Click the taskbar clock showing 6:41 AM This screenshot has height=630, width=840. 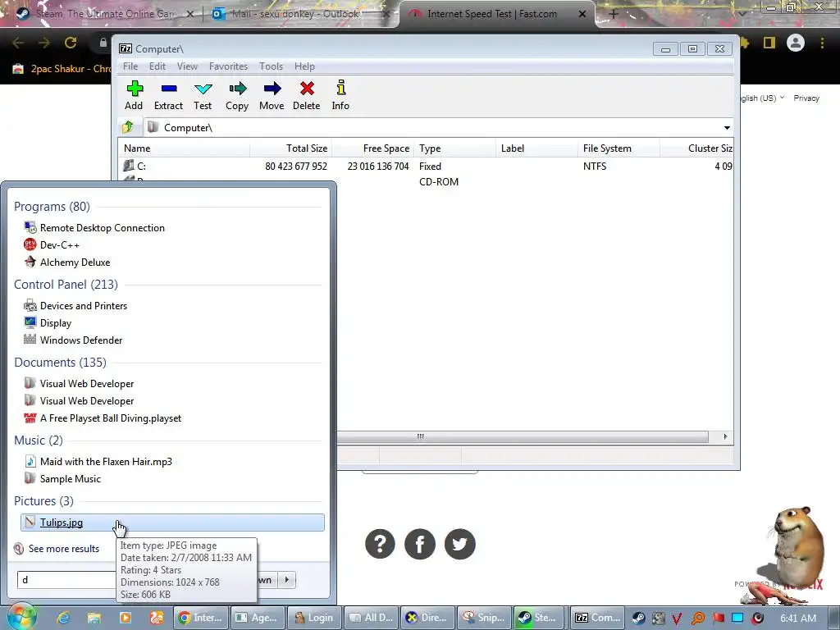798,619
